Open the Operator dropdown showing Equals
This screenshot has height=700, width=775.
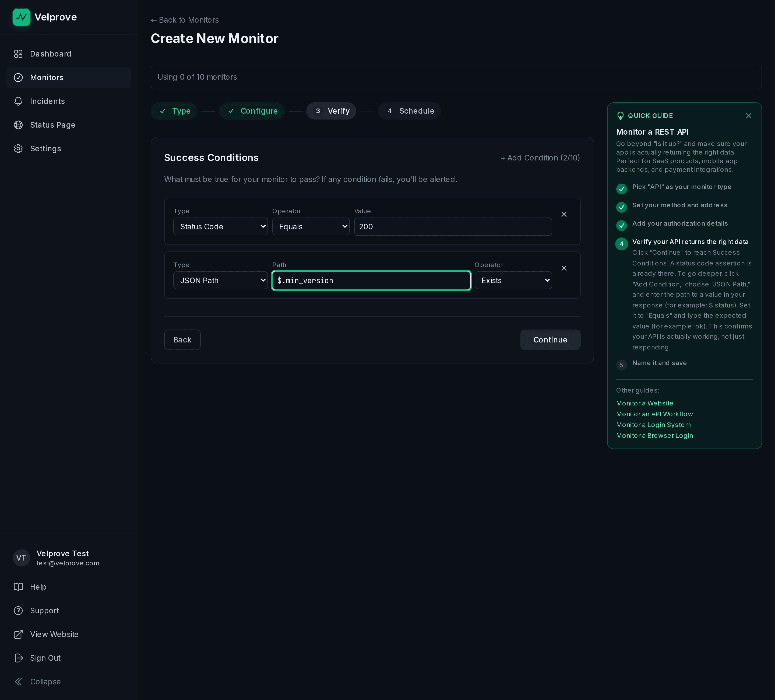[x=311, y=226]
